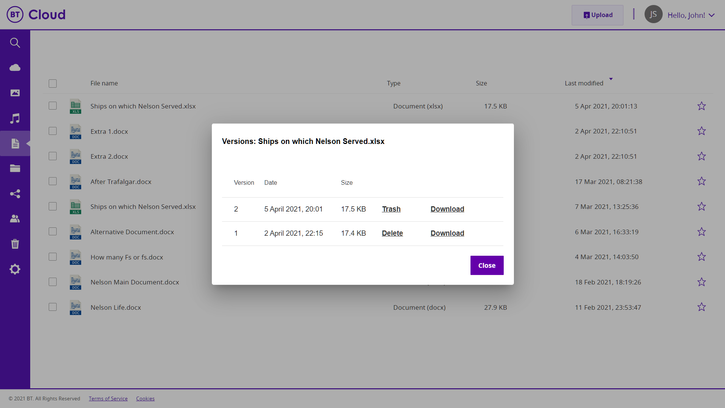725x408 pixels.
Task: Favorite Nelson Life.docx with star icon
Action: tap(701, 307)
